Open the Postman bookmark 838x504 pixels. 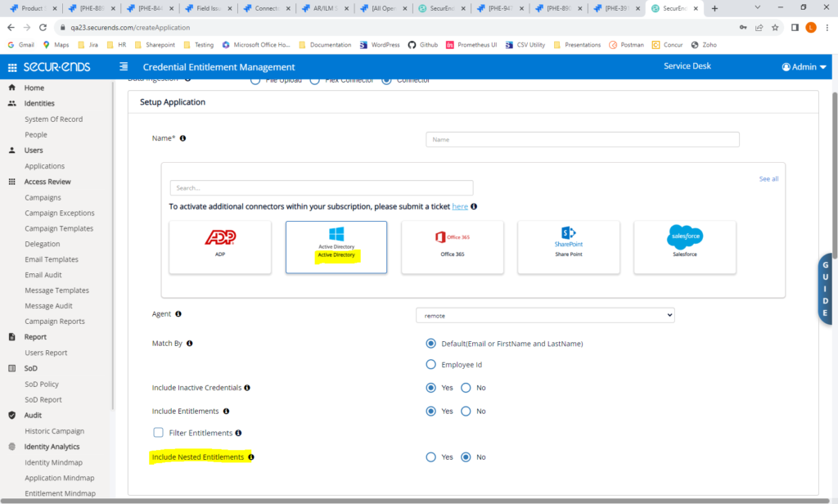tap(626, 45)
